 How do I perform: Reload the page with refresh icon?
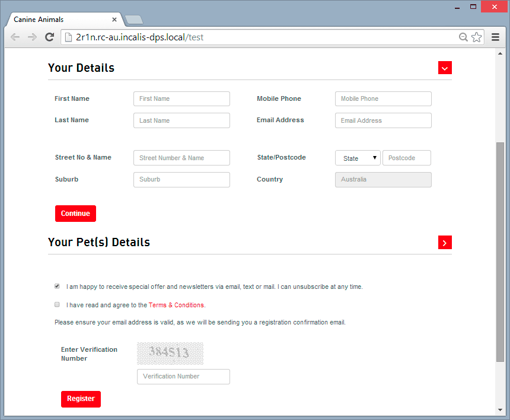(50, 37)
